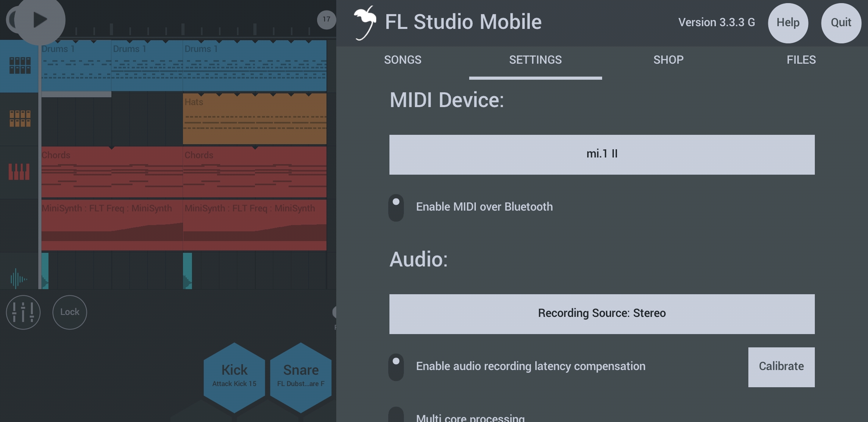Select the second Chords clip

[255, 172]
